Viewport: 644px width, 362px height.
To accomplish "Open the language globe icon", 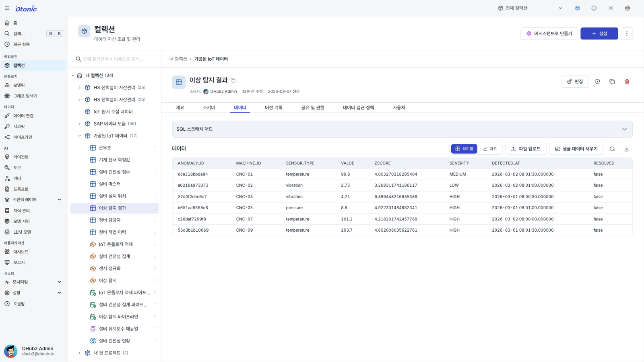I will click(x=627, y=8).
